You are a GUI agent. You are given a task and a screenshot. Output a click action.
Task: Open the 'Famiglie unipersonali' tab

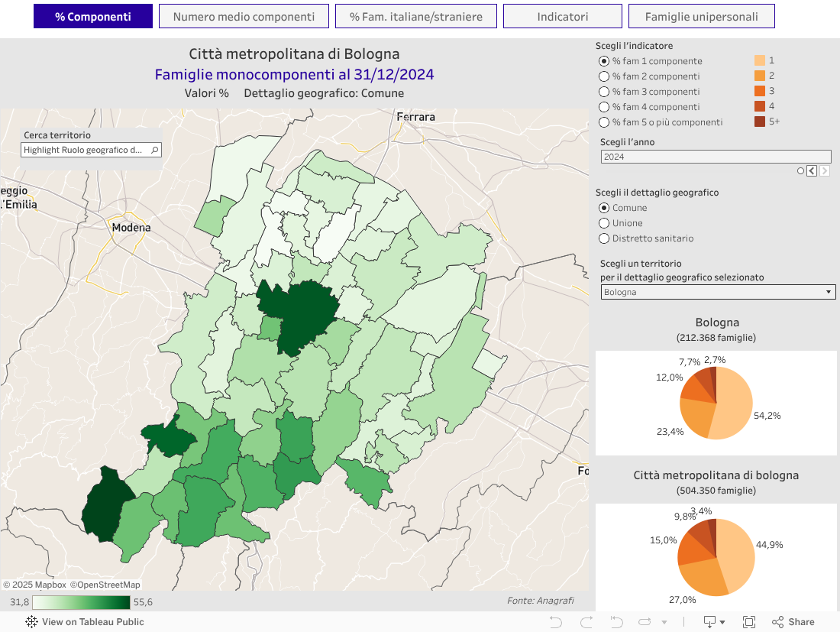(x=701, y=16)
